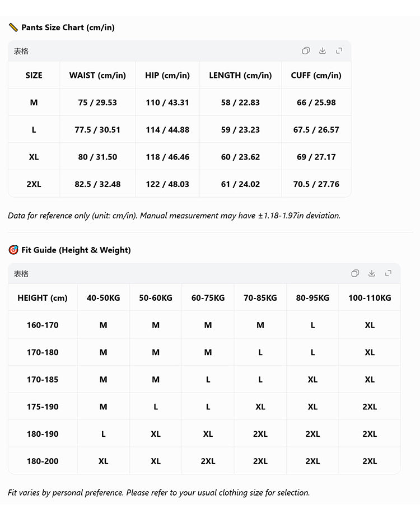Select the CUFF (cm/in) column header
Screen dimensions: 420x518
316,76
